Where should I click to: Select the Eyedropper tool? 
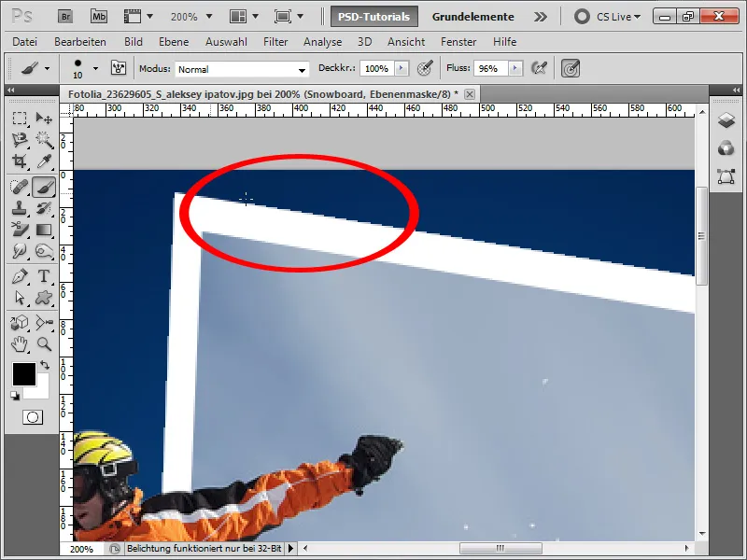[x=44, y=161]
